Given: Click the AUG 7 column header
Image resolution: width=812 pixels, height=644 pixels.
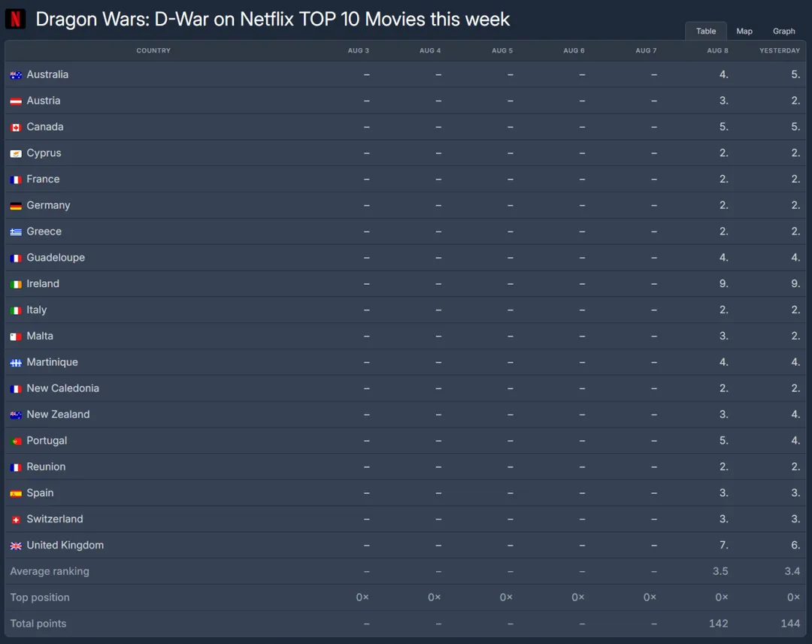Looking at the screenshot, I should click(x=646, y=50).
